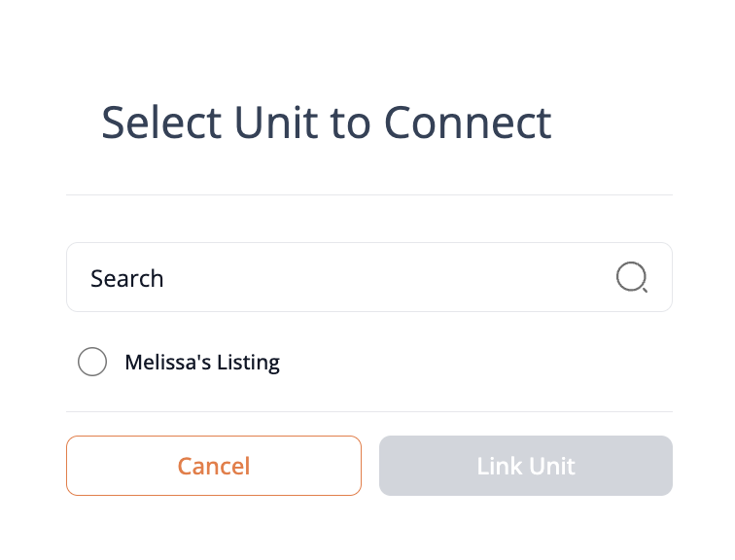Focus the unit search box placeholder
Viewport: 735px width, 560px height.
(127, 278)
